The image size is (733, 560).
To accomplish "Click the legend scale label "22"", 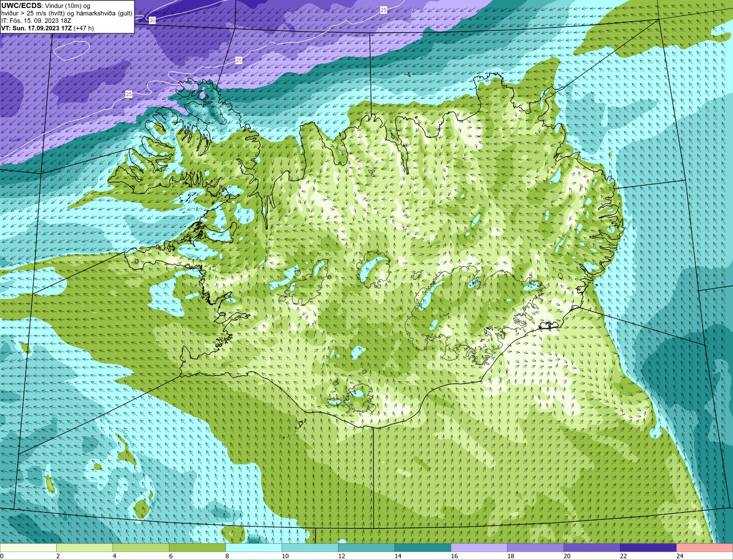I will (623, 556).
